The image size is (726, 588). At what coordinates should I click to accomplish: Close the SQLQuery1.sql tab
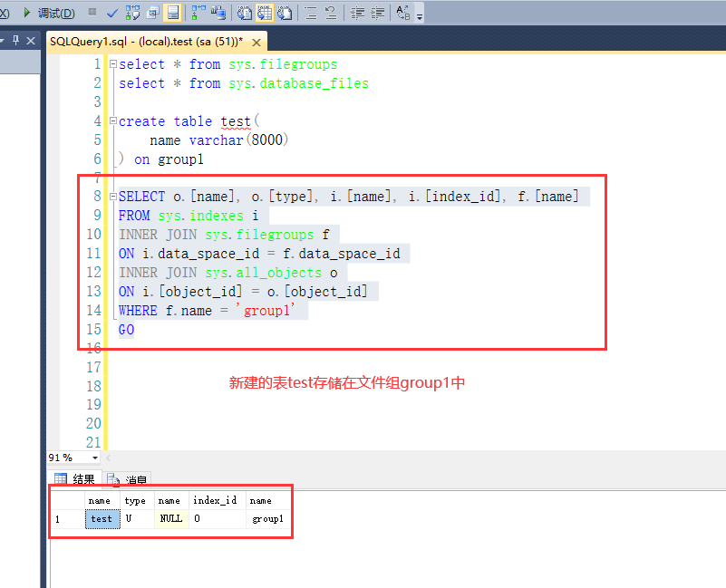[255, 41]
